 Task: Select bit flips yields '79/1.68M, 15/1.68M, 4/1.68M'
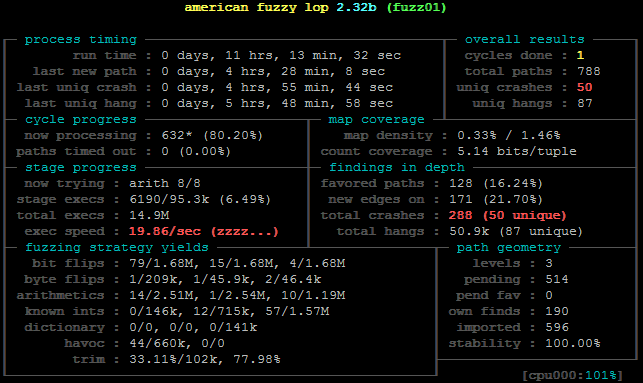(237, 263)
